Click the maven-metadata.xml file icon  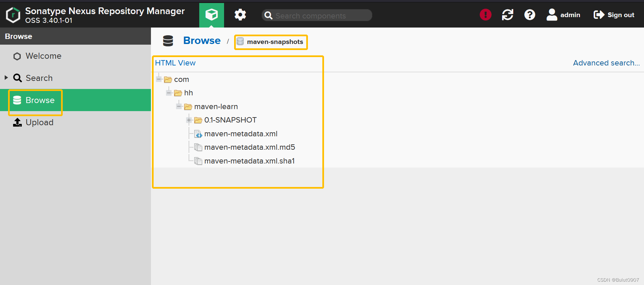pos(198,134)
